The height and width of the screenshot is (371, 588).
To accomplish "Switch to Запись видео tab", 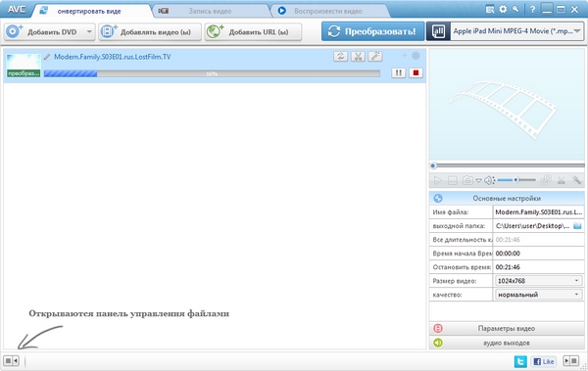I will (210, 11).
